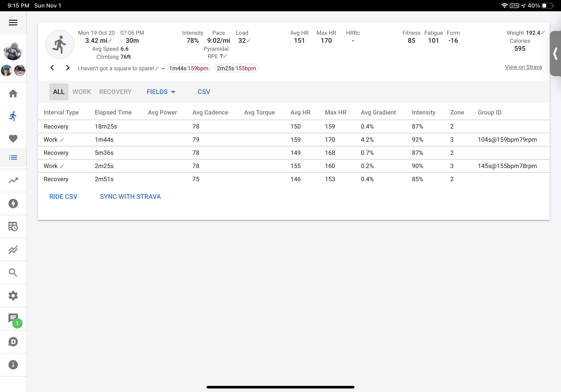Screen dimensions: 561x392
Task: Edit the Load 32 value
Action: coord(249,40)
